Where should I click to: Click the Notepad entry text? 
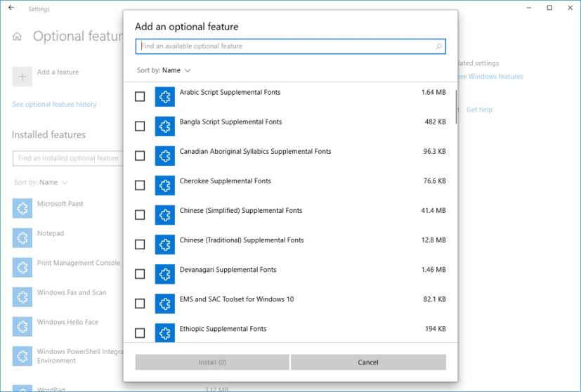click(51, 233)
